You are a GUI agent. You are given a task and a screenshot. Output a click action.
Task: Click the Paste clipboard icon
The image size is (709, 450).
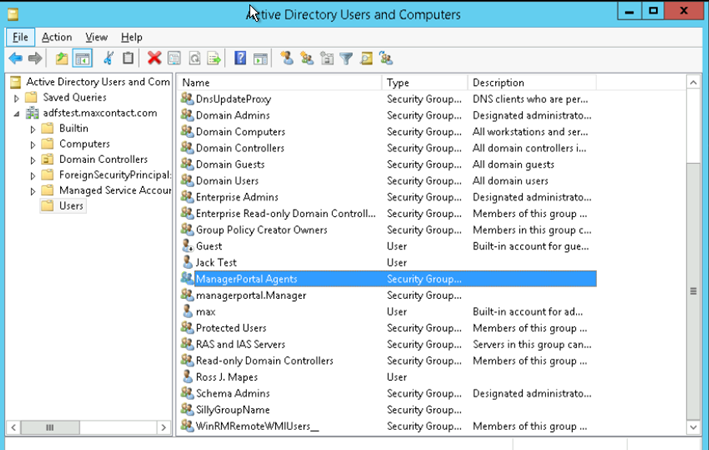click(x=128, y=58)
